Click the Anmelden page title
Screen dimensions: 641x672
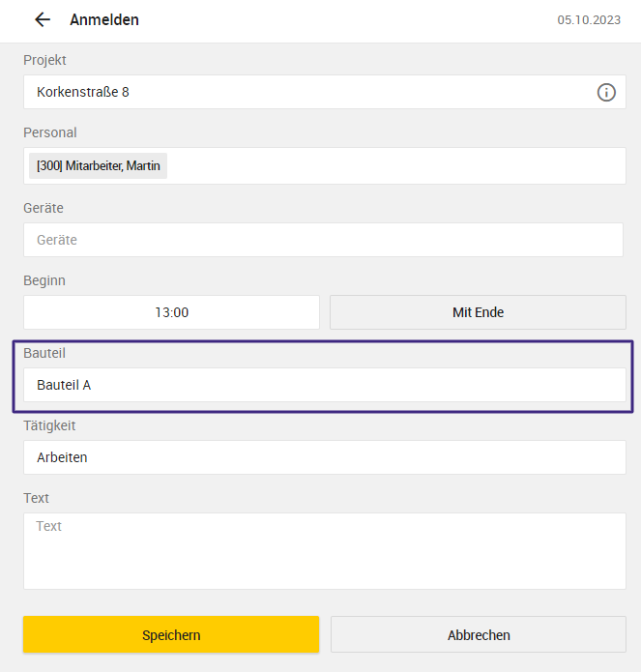(104, 19)
